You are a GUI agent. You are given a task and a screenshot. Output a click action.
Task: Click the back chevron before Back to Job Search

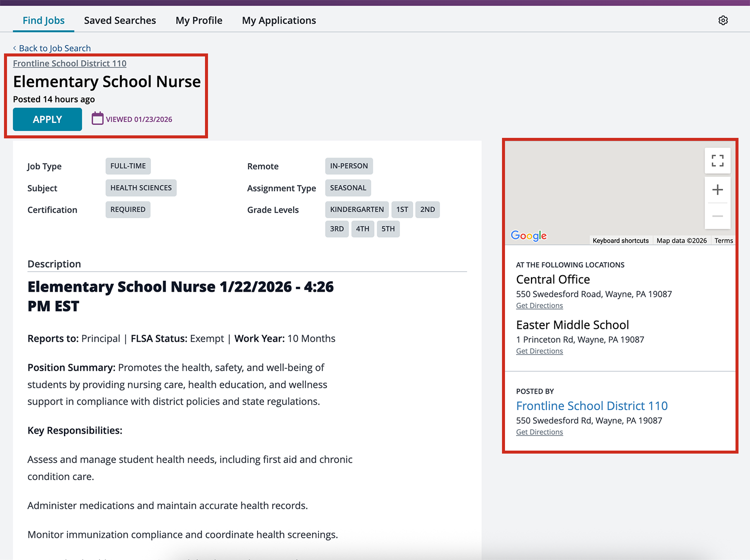[x=14, y=48]
